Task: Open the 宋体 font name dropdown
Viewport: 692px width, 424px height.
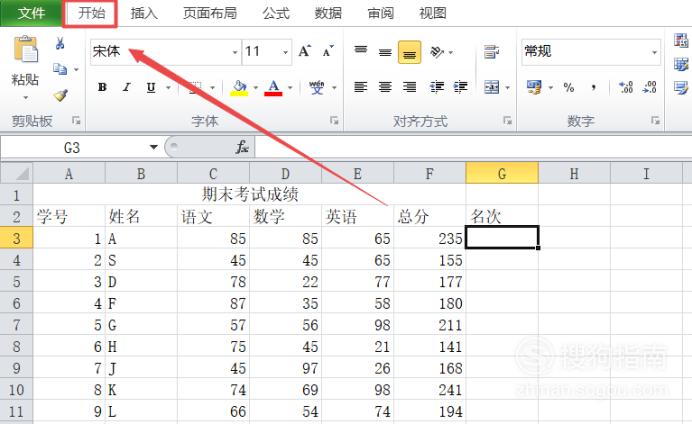Action: click(x=235, y=52)
